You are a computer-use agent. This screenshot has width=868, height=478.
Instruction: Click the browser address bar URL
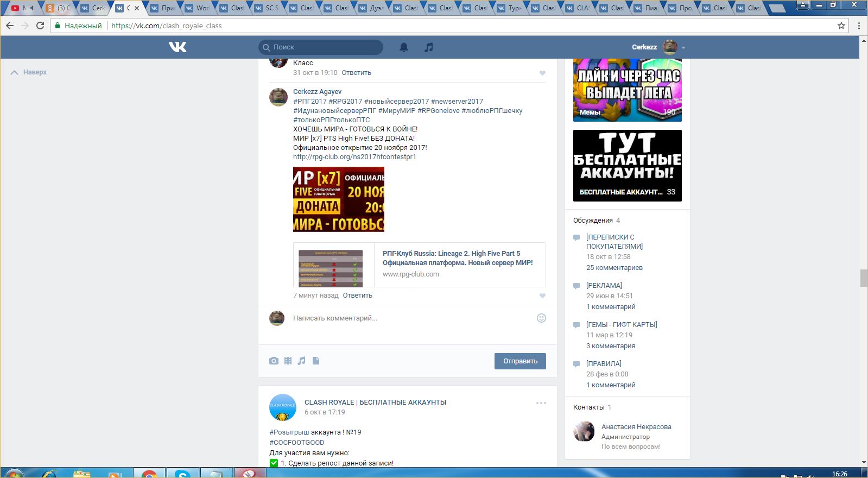pos(166,26)
